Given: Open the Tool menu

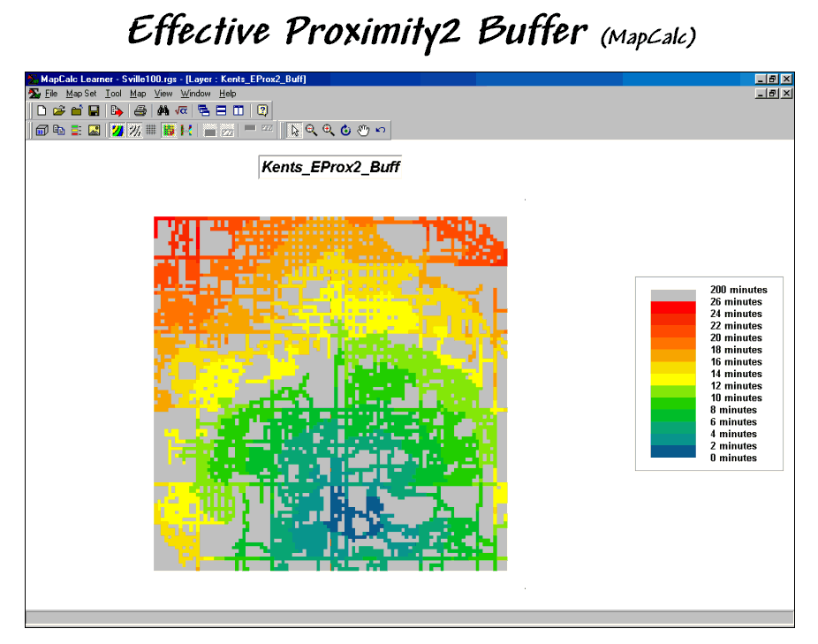Looking at the screenshot, I should tap(113, 94).
